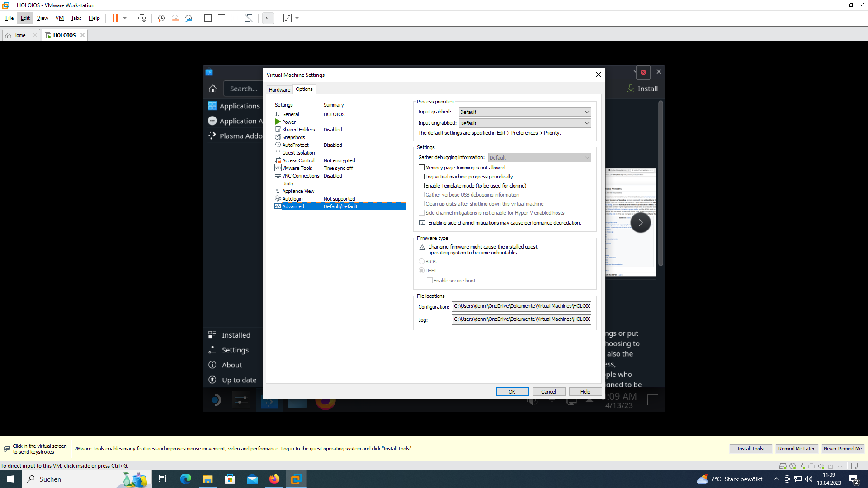This screenshot has height=488, width=868.
Task: Dismiss the reminder with Never Remind Me
Action: click(843, 449)
